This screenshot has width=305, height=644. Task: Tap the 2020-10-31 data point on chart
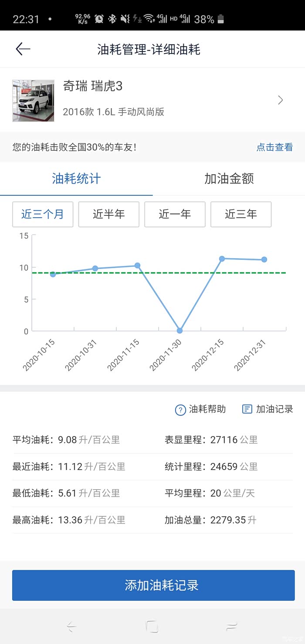point(95,269)
